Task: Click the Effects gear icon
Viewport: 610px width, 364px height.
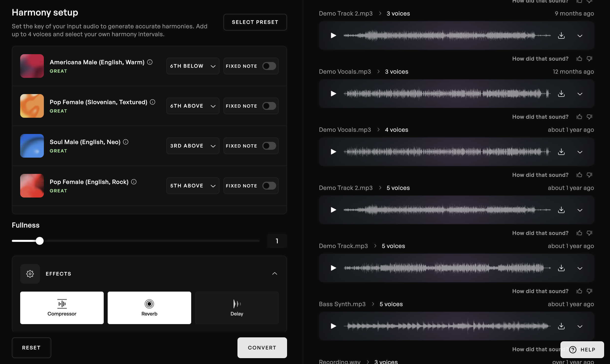Action: point(30,274)
